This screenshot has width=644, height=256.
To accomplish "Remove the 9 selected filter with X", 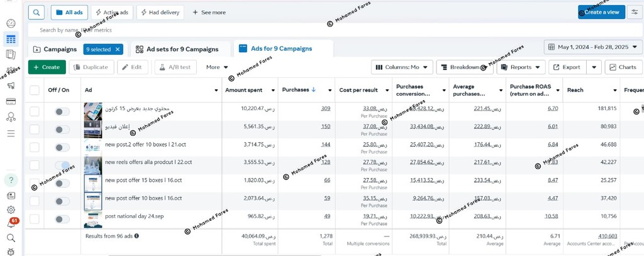I will [x=118, y=49].
